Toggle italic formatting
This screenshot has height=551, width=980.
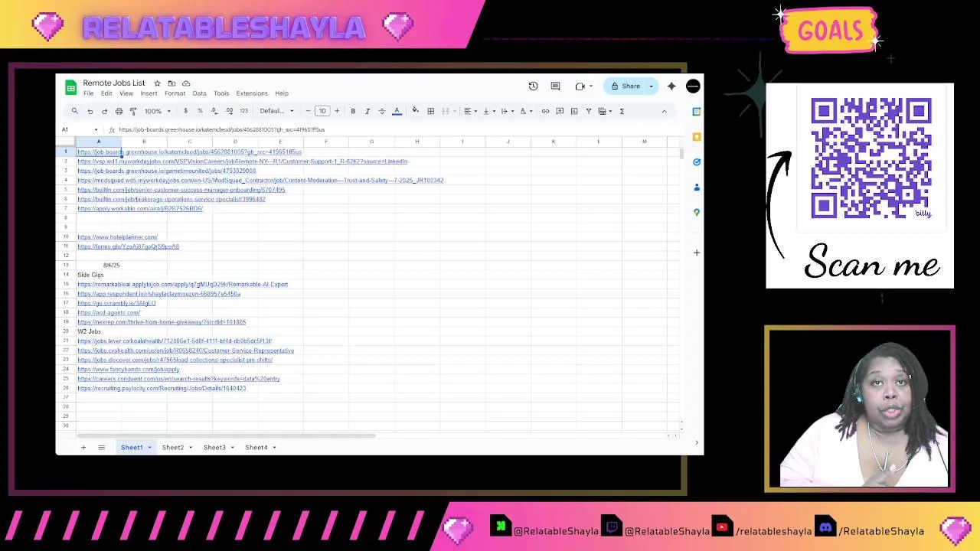coord(367,111)
